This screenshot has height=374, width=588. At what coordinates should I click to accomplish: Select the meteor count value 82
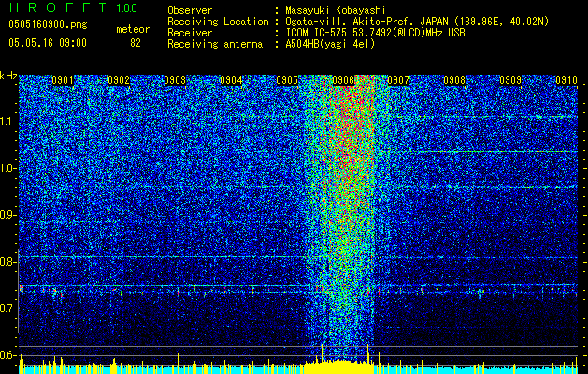[x=136, y=43]
